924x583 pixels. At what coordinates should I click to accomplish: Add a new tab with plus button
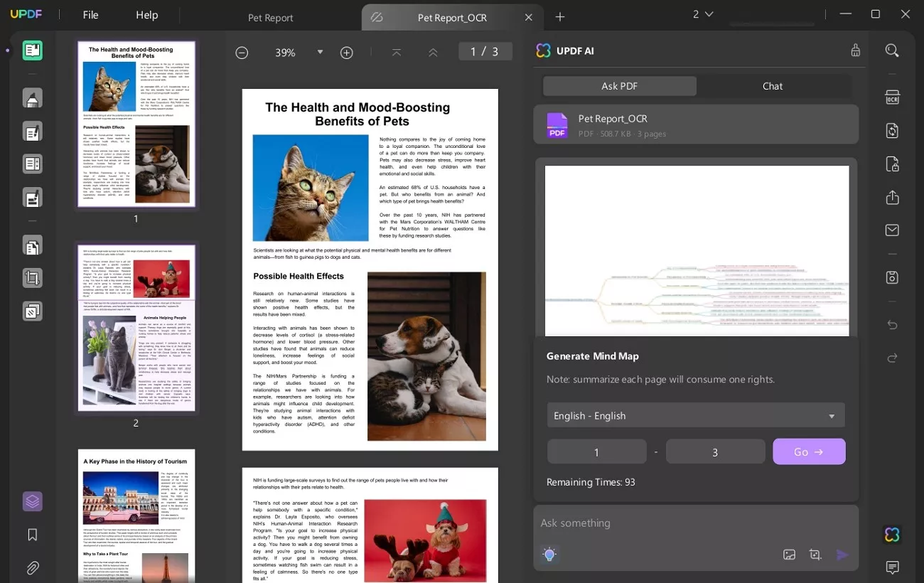coord(560,17)
